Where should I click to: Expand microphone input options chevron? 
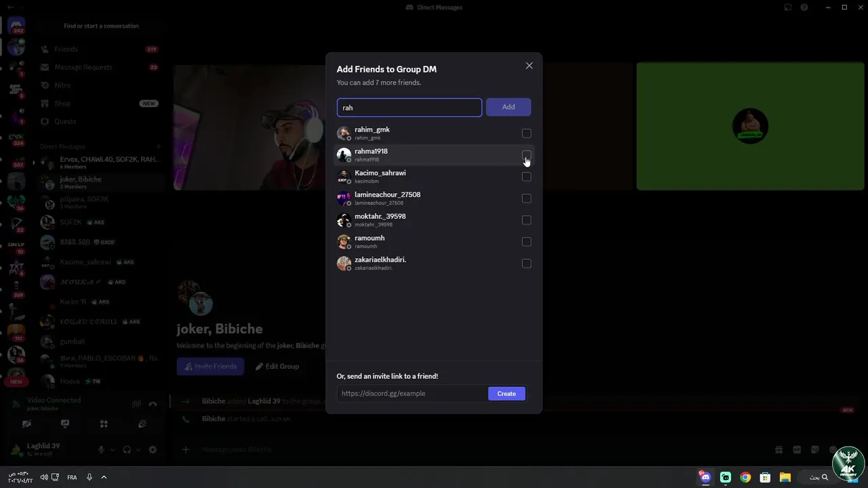point(113,449)
